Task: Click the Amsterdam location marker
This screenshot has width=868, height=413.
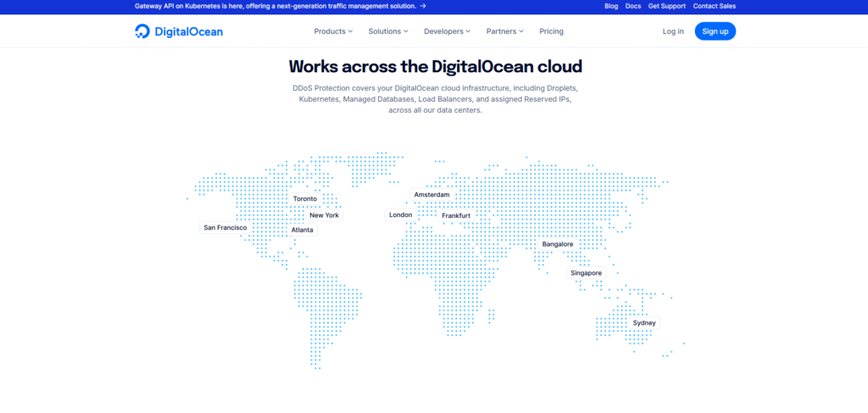Action: coord(431,195)
